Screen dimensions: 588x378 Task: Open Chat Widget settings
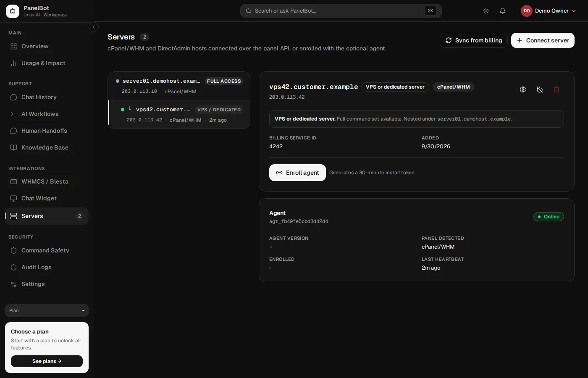(x=47, y=198)
